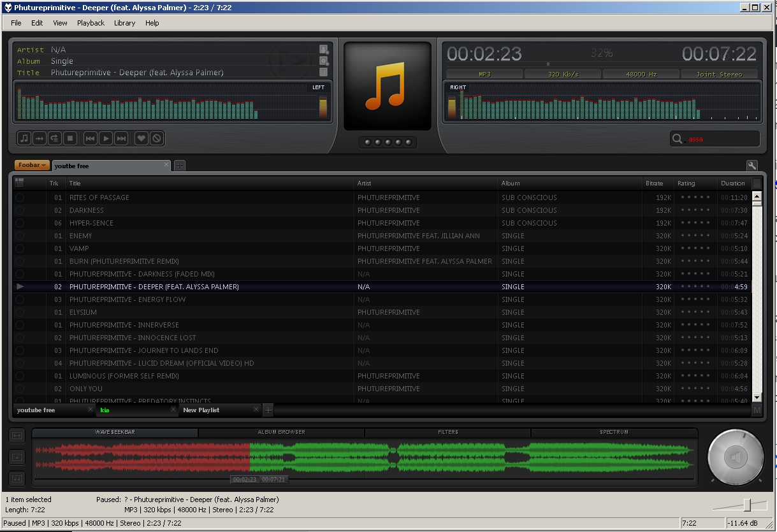Switch to the New Playlist tab

click(x=220, y=410)
